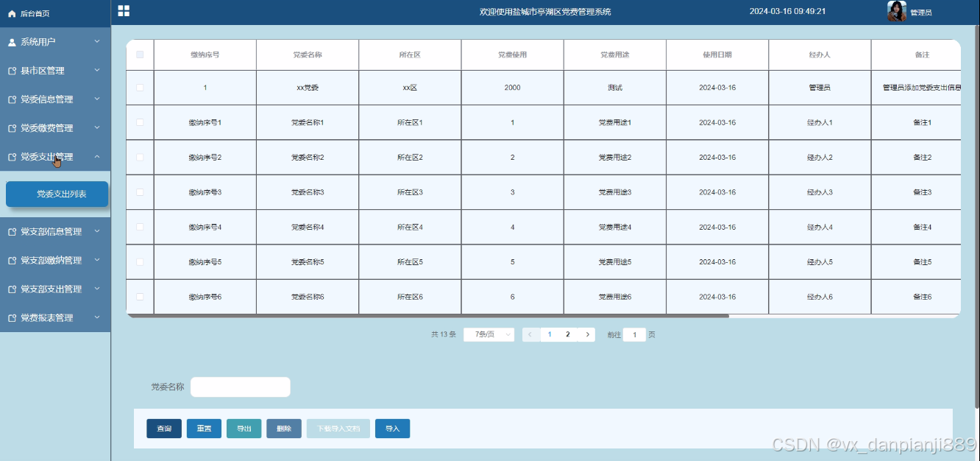This screenshot has height=461, width=980.
Task: Click the home icon beside 后台首页
Action: (12, 13)
